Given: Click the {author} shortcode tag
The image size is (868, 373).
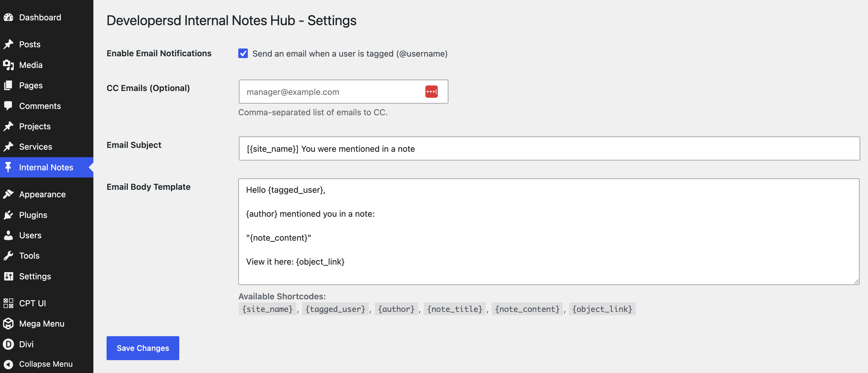Looking at the screenshot, I should point(396,309).
